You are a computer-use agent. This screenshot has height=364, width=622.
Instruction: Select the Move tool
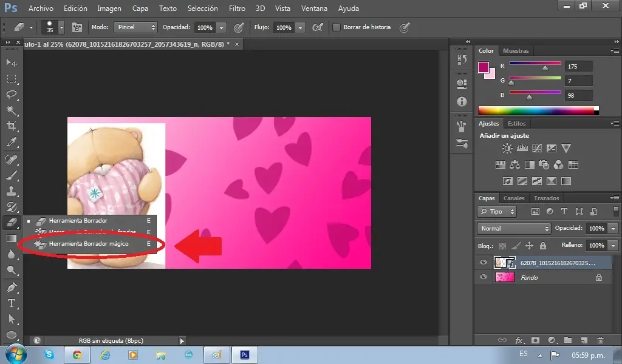point(12,62)
